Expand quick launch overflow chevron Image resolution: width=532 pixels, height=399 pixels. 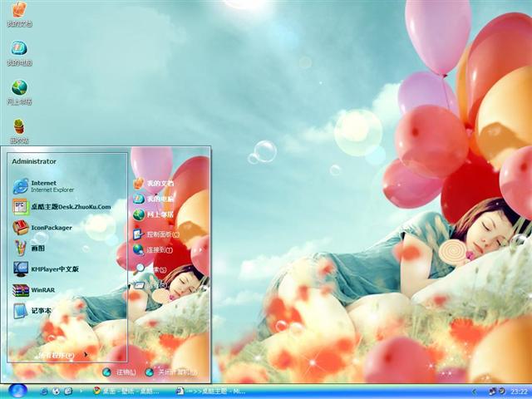click(x=81, y=392)
